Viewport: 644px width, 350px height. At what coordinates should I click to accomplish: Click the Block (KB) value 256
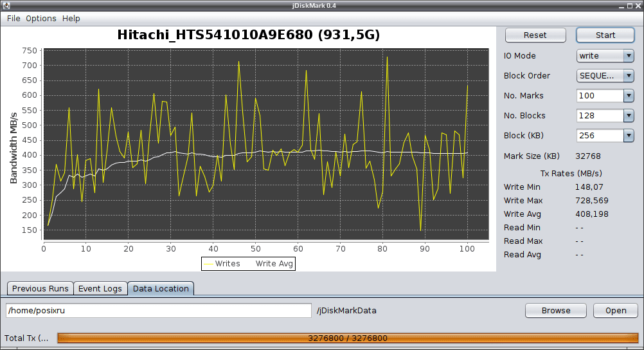(600, 135)
